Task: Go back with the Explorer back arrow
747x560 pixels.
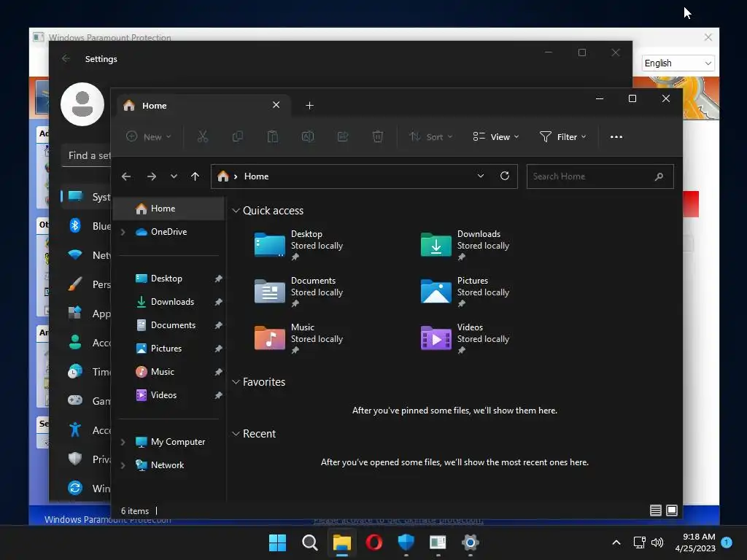Action: coord(125,176)
